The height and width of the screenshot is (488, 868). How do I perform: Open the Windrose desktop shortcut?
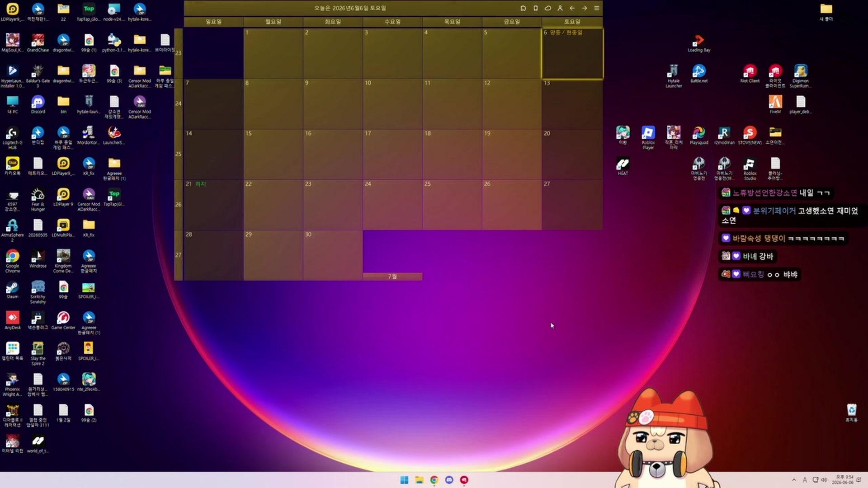click(x=38, y=258)
